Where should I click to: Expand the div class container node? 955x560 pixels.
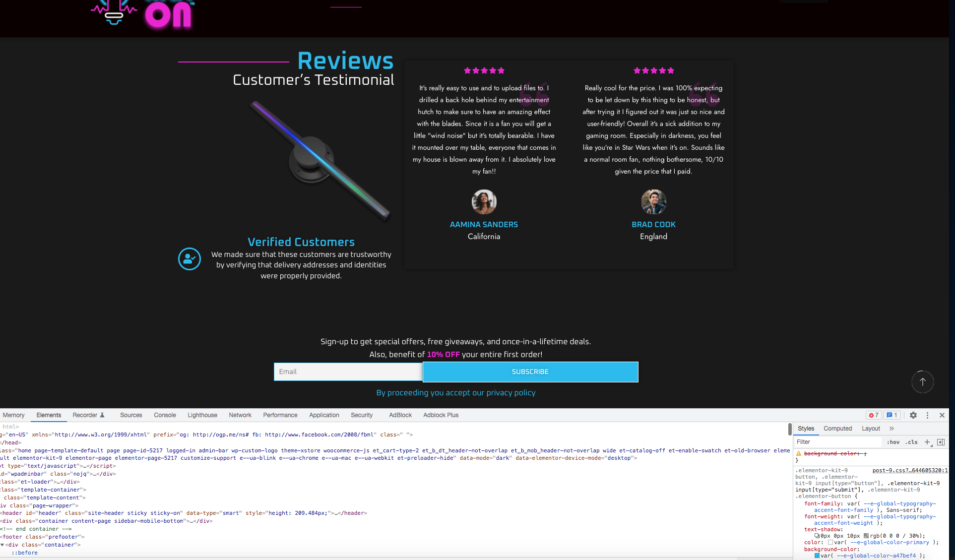pos(2,545)
